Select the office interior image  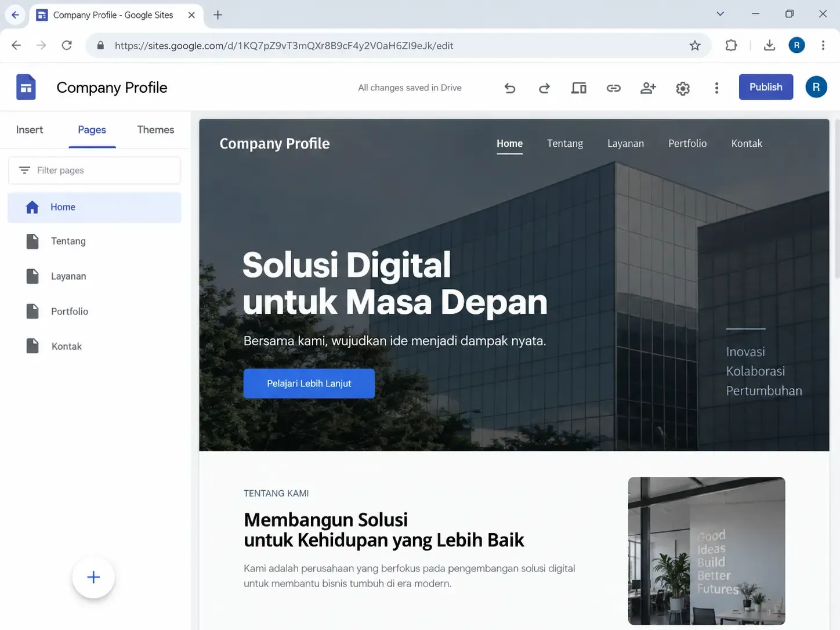tap(707, 551)
